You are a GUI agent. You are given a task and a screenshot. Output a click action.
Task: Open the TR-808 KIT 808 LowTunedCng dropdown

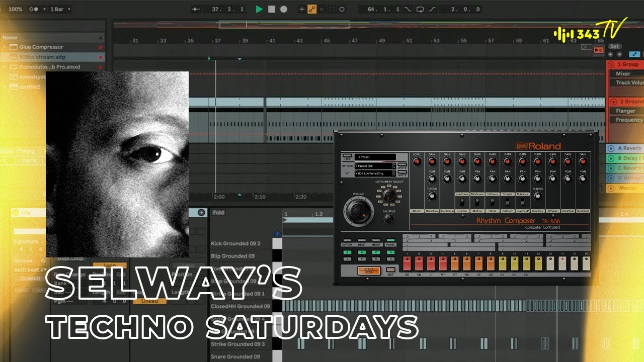pos(375,173)
